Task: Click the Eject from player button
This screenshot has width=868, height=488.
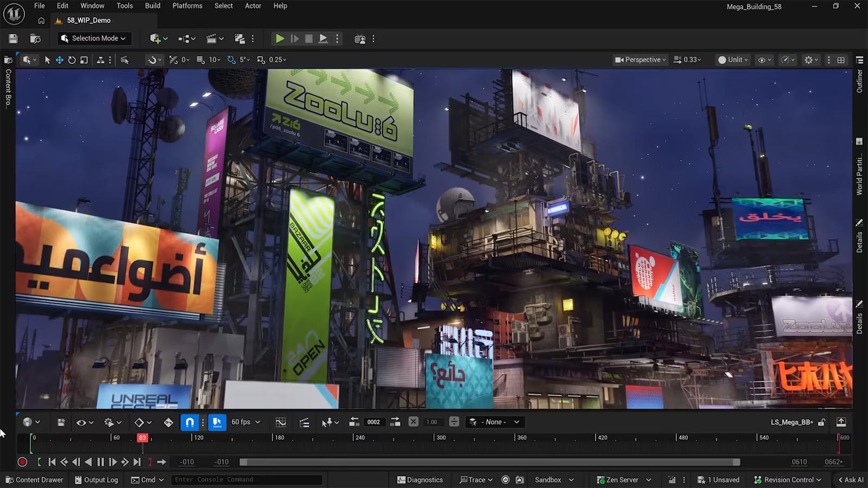Action: pos(323,38)
